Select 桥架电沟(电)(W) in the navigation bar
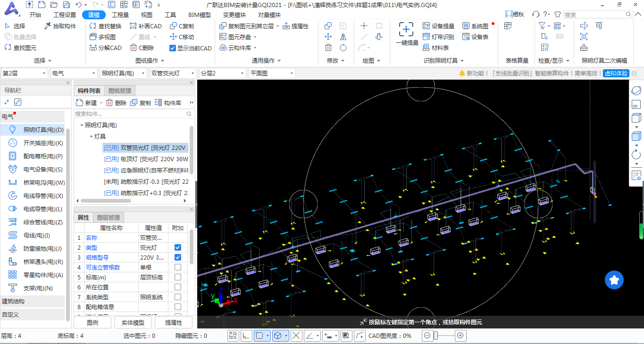The height and width of the screenshot is (344, 644). [33, 182]
